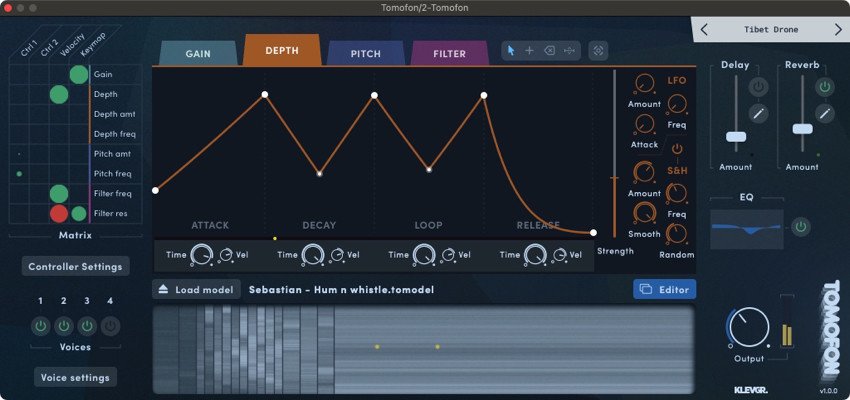850x400 pixels.
Task: Click the S&H Freq knob
Action: pyautogui.click(x=677, y=193)
